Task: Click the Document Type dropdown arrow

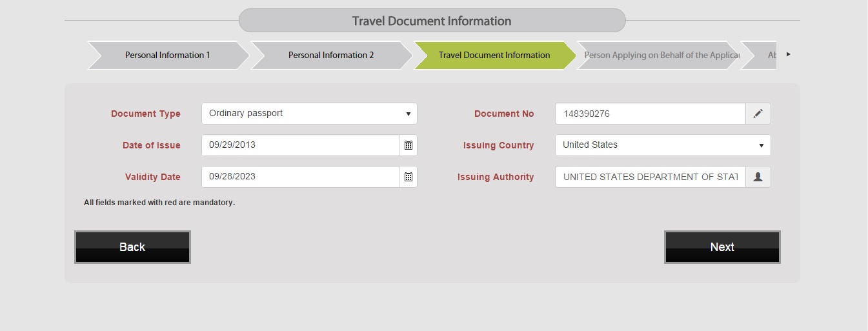Action: click(x=409, y=114)
